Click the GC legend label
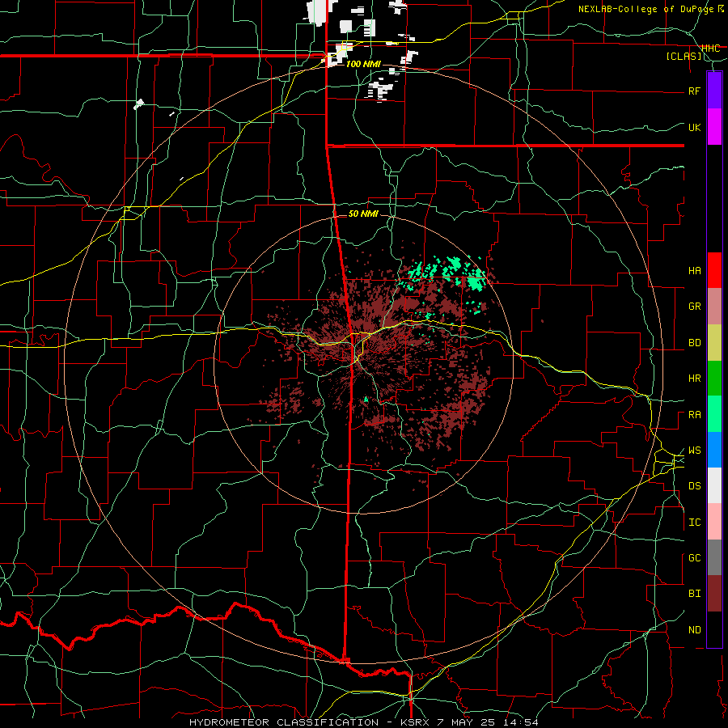 [694, 558]
